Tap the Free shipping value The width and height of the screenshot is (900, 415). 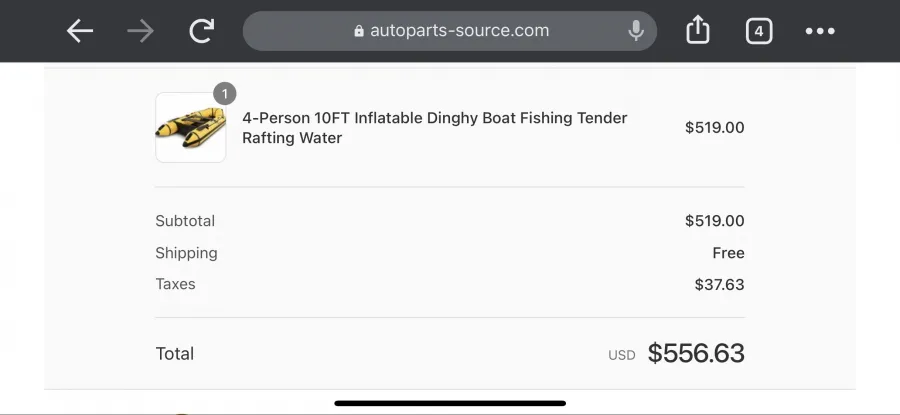(x=728, y=253)
